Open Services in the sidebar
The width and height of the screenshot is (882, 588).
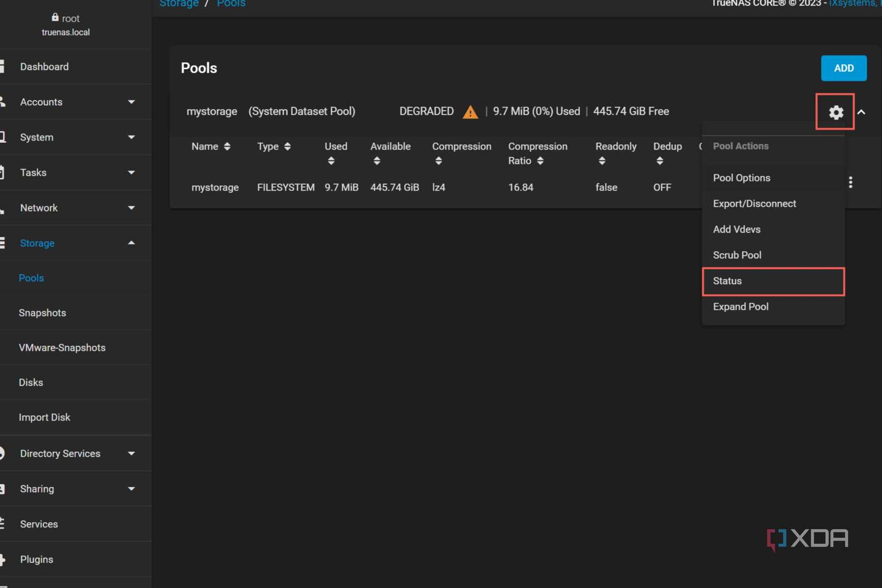coord(75,524)
